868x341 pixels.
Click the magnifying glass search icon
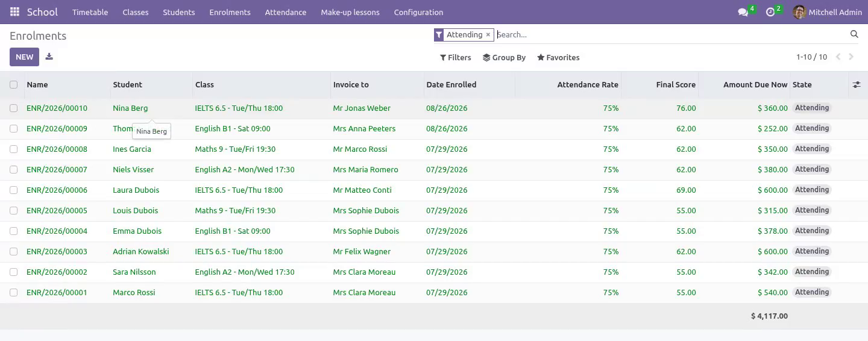tap(854, 34)
